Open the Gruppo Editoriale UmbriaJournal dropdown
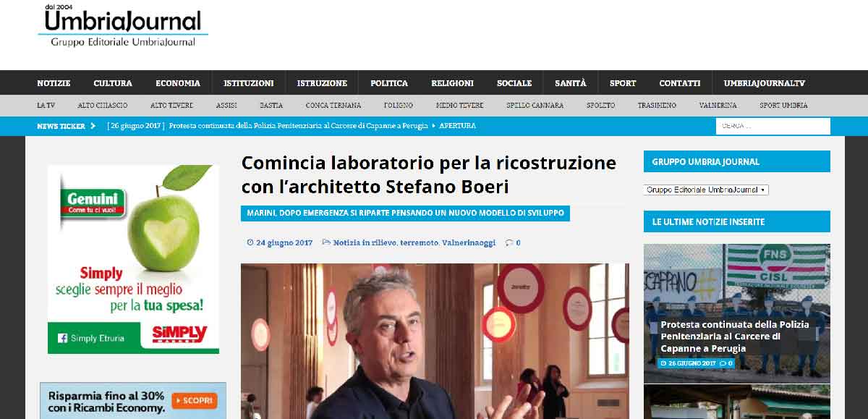The width and height of the screenshot is (868, 419). coord(706,190)
